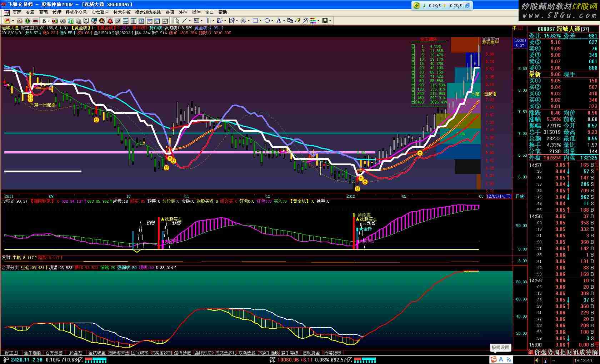
Task: Open the 操盘训练基地 menu
Action: click(148, 12)
